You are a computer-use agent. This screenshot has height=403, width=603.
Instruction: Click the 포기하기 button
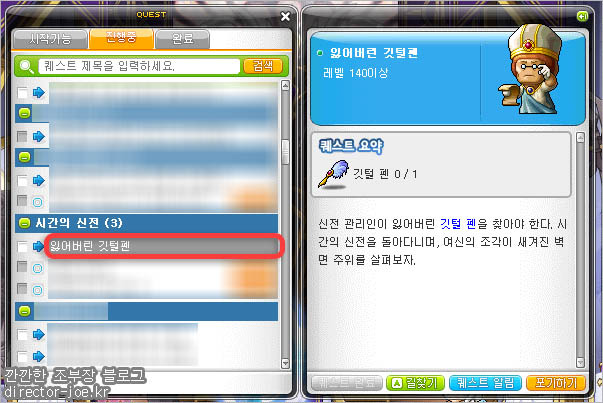[x=556, y=383]
